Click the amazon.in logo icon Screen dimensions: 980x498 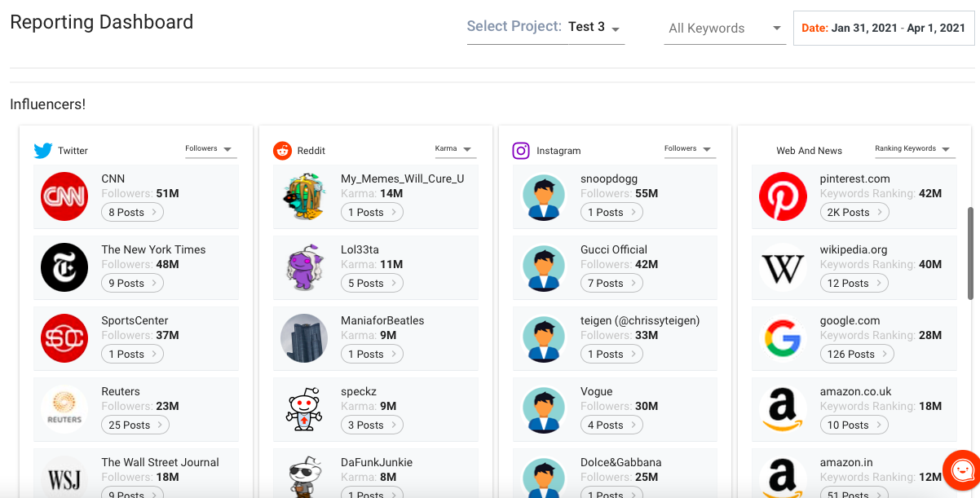pos(783,477)
